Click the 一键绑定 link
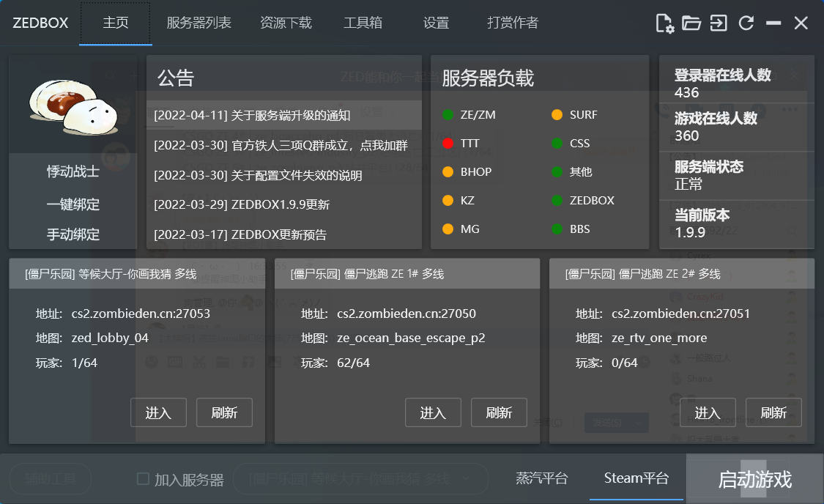This screenshot has height=504, width=824. [x=73, y=204]
